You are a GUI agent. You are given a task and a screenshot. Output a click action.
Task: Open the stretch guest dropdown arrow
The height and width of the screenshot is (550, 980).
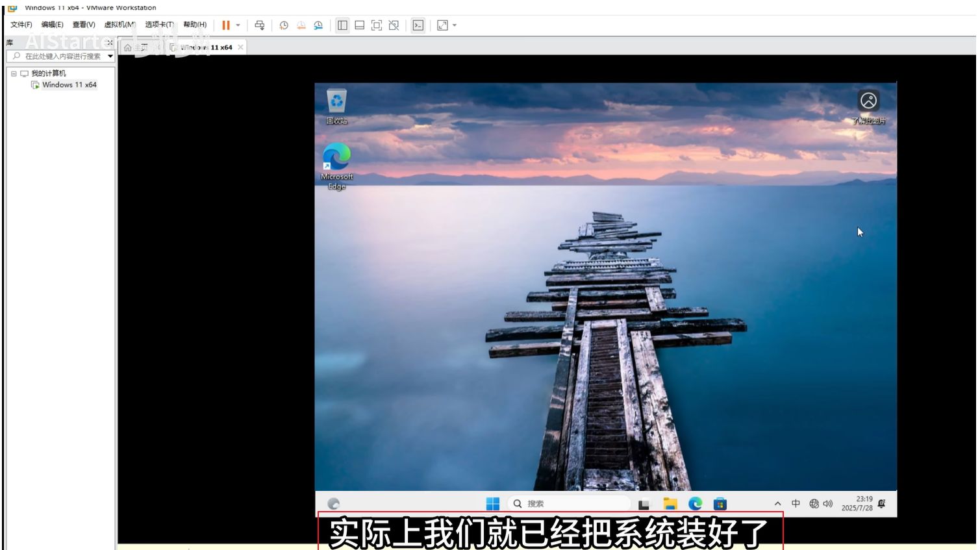click(x=455, y=25)
